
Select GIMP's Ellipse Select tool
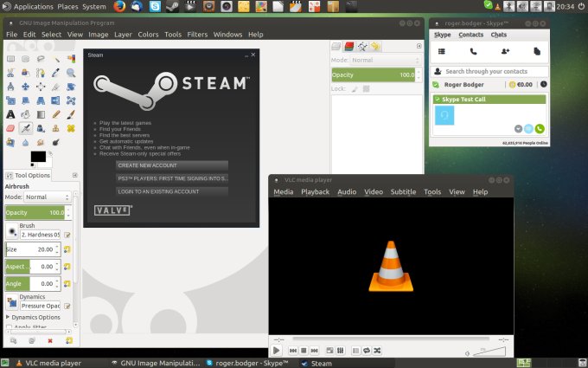[25, 59]
